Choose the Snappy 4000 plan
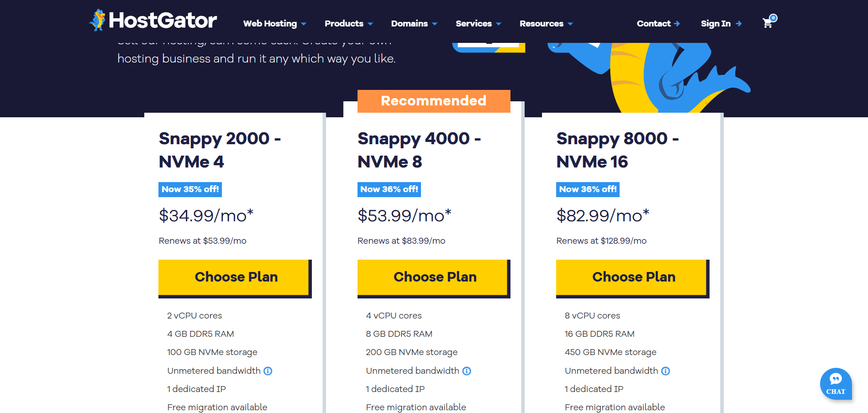The width and height of the screenshot is (868, 413). [434, 277]
